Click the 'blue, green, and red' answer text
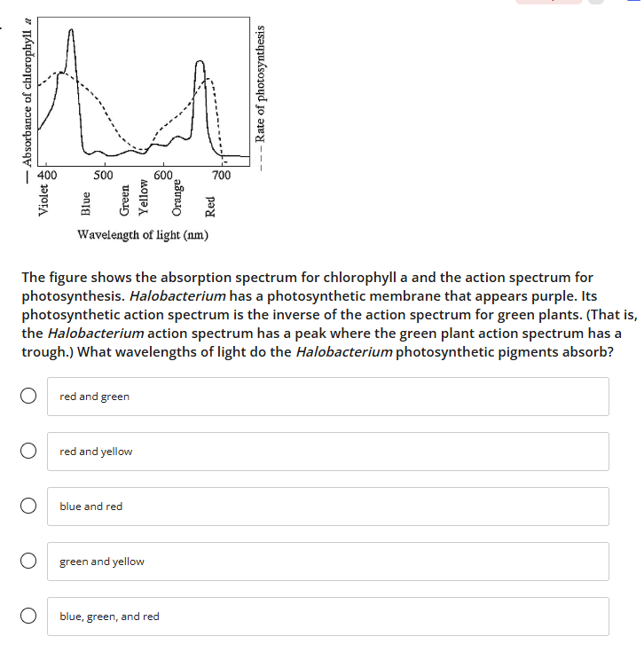 tap(109, 617)
